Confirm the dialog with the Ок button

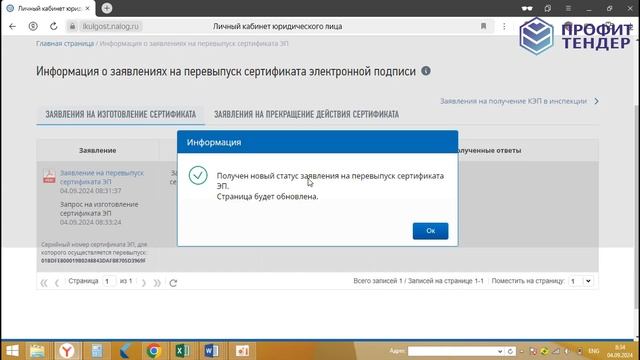pyautogui.click(x=430, y=231)
